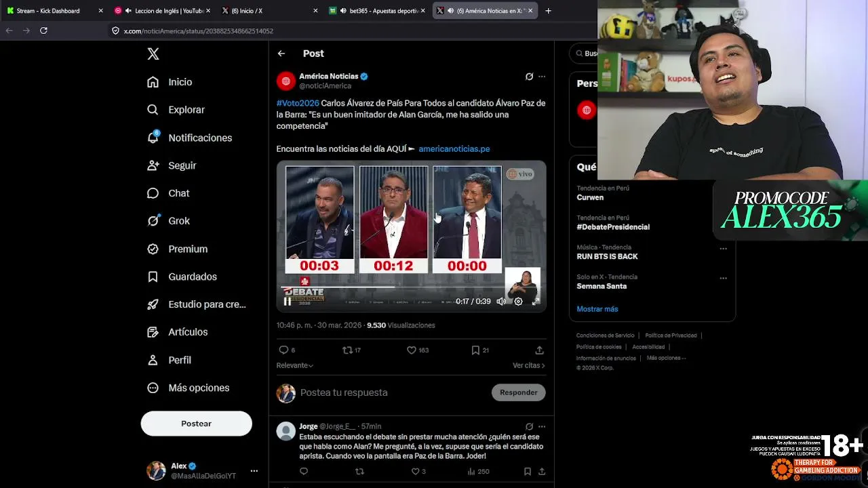This screenshot has height=488, width=868.
Task: Open #DebatePresidencial trend
Action: tap(613, 227)
